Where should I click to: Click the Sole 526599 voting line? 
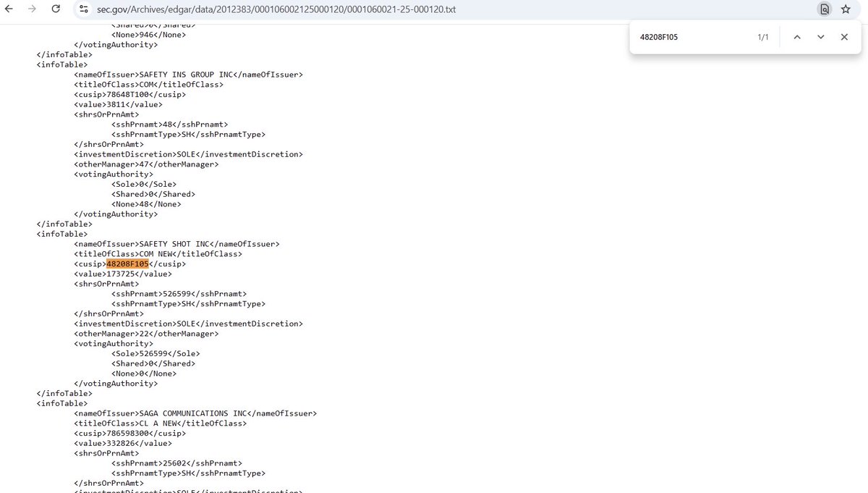pos(156,354)
